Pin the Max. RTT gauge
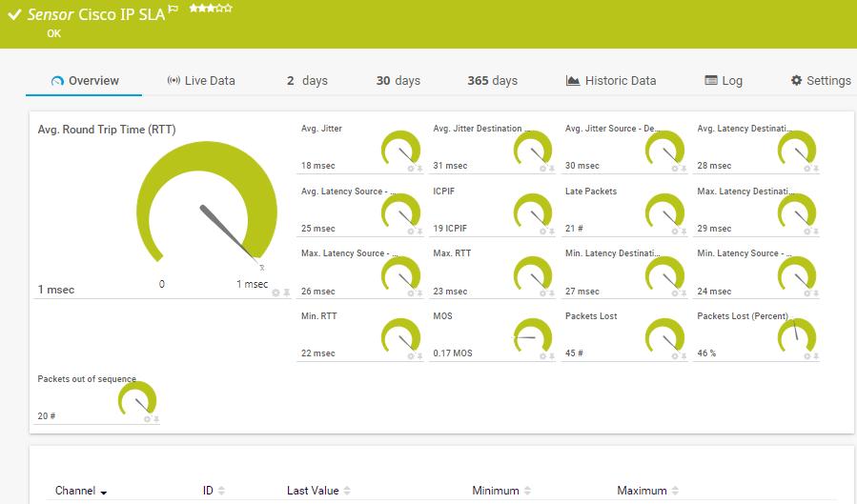The image size is (857, 504). 552,293
